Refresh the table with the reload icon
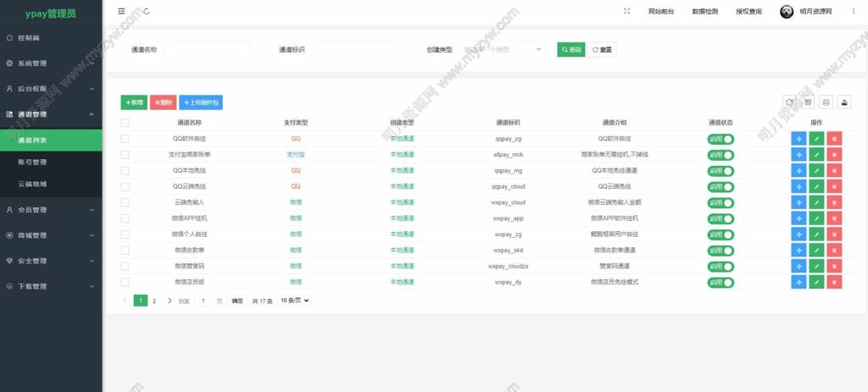Screen dimensions: 868x392 point(789,102)
